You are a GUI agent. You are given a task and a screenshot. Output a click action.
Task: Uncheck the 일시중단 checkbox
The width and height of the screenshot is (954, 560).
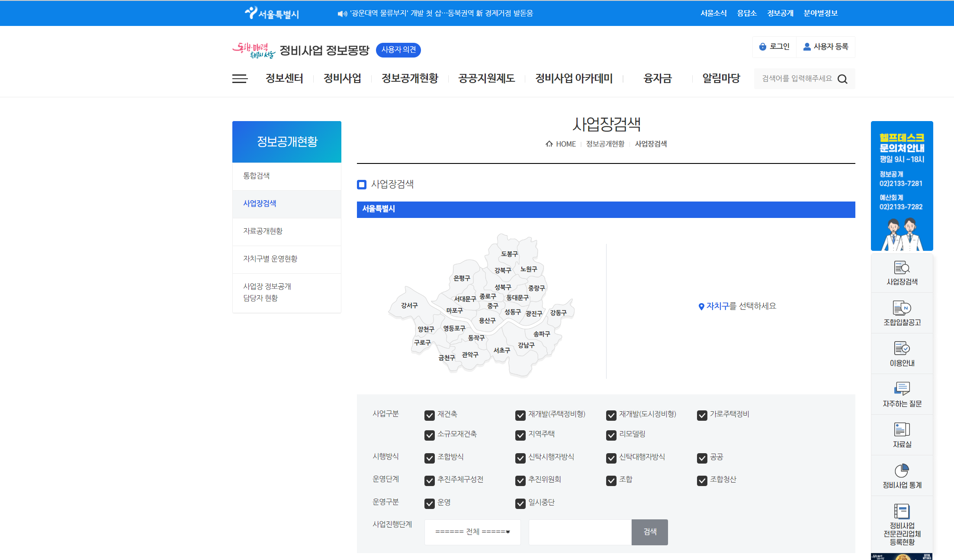click(x=520, y=503)
